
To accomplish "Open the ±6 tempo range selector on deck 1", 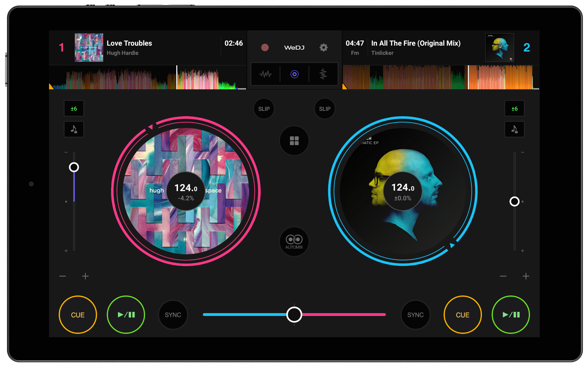I will click(73, 108).
